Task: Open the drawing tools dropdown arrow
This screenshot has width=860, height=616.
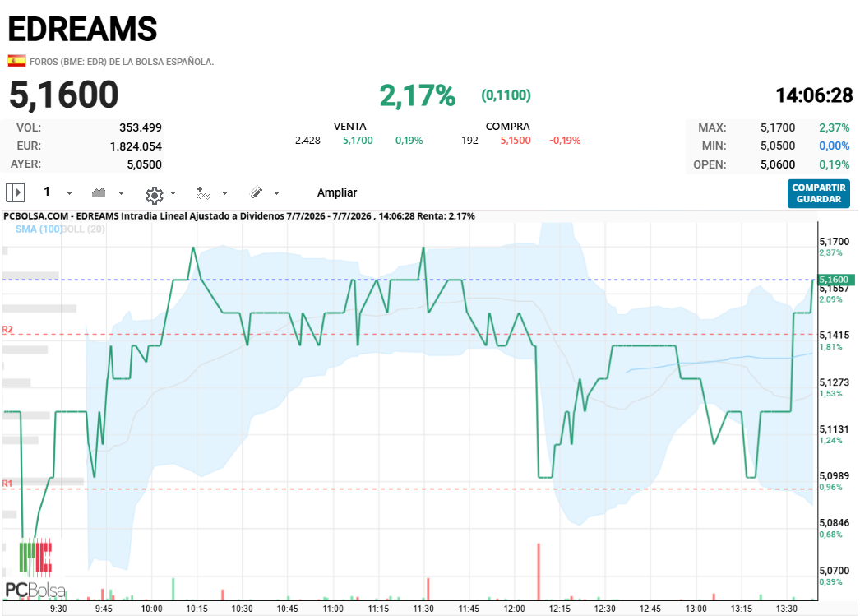Action: click(276, 193)
